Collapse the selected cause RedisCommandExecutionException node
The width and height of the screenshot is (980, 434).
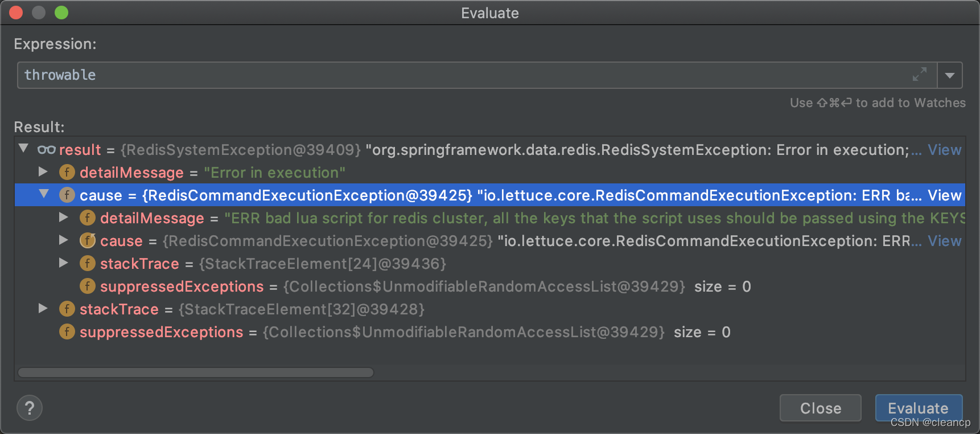(44, 194)
